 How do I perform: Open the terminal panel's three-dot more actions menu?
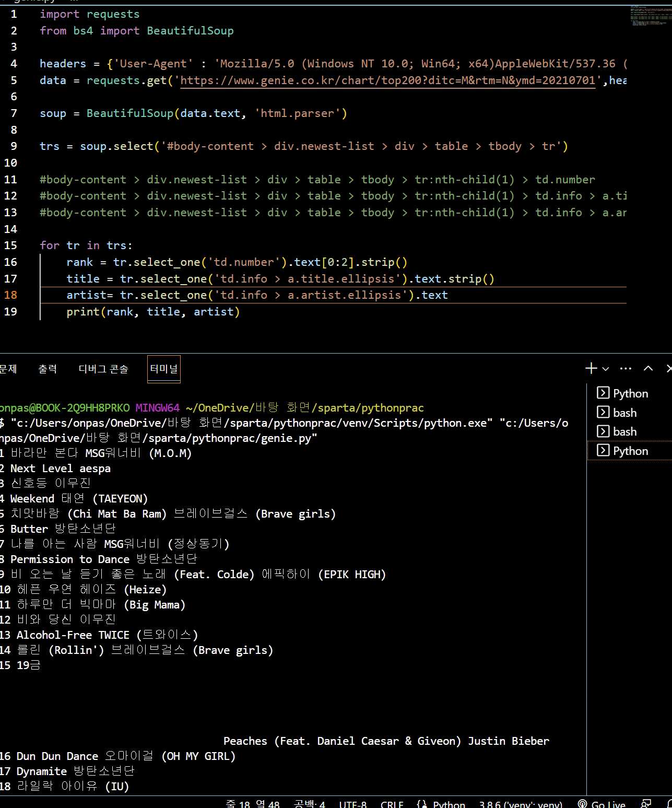pos(626,368)
